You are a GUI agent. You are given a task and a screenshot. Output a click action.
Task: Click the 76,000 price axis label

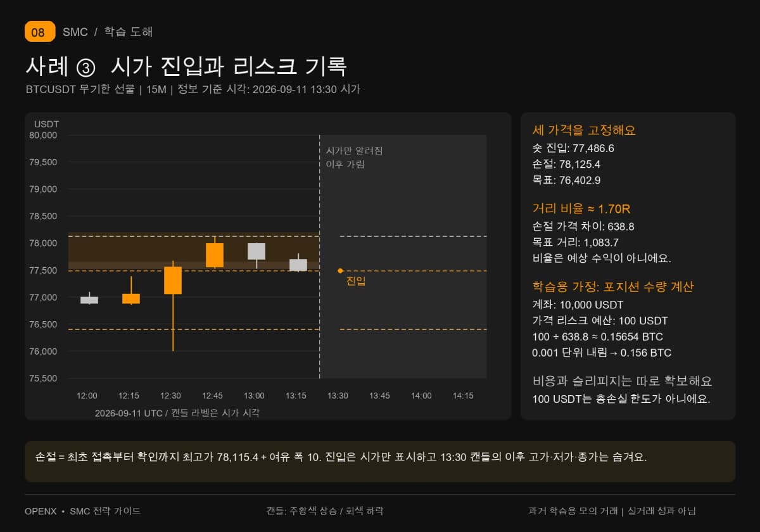[x=43, y=351]
